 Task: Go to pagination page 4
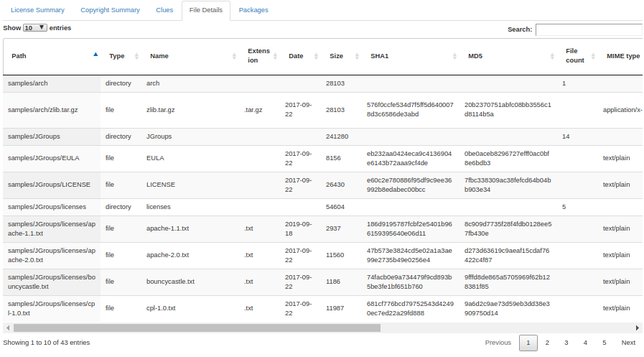click(x=585, y=343)
